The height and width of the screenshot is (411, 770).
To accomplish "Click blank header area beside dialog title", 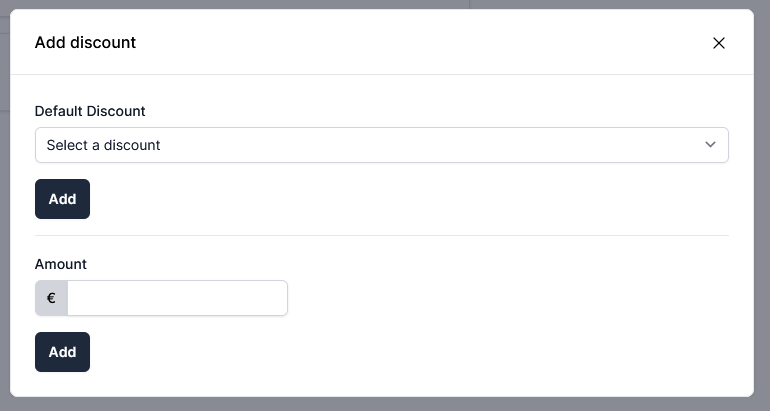I will pyautogui.click(x=400, y=42).
